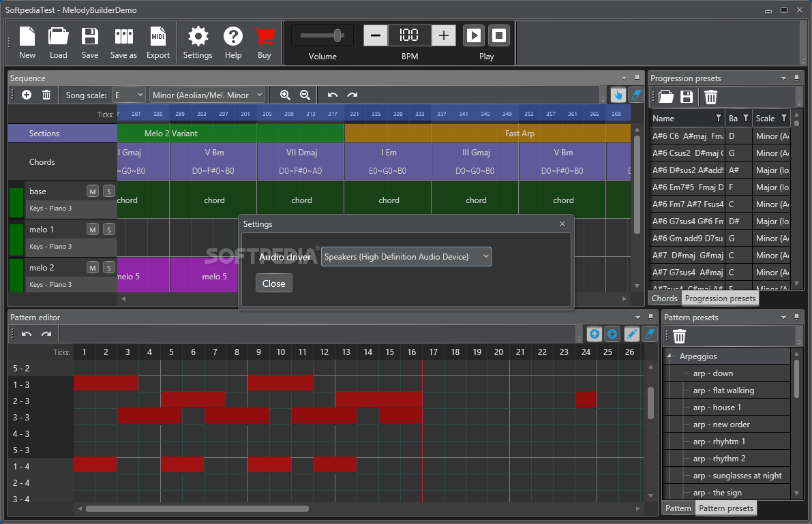Increase BPM with the plus button
This screenshot has width=812, height=524.
point(444,35)
